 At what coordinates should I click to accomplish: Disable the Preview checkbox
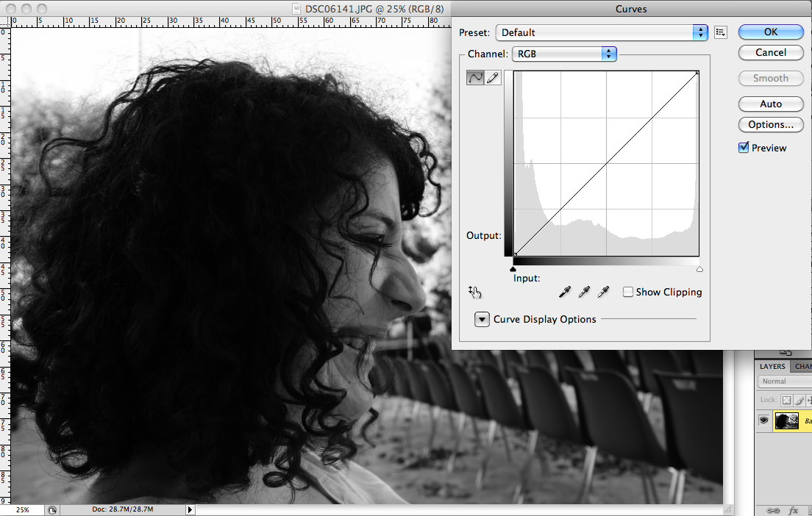(744, 147)
